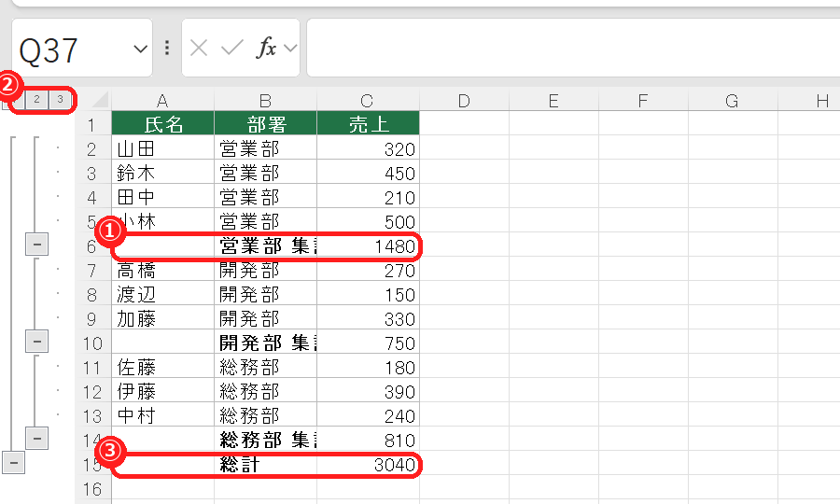Click the subtotal value 1480

click(368, 245)
